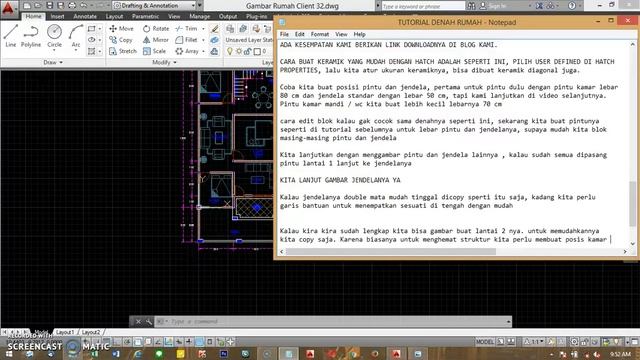This screenshot has width=640, height=360.
Task: Open the Fillet dropdown arrow
Action: 203,40
